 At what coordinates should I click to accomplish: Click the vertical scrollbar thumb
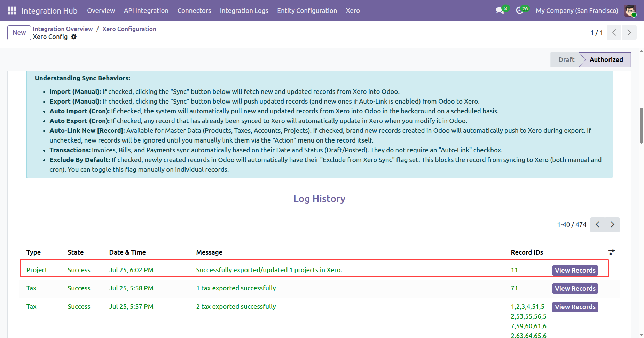pyautogui.click(x=641, y=126)
